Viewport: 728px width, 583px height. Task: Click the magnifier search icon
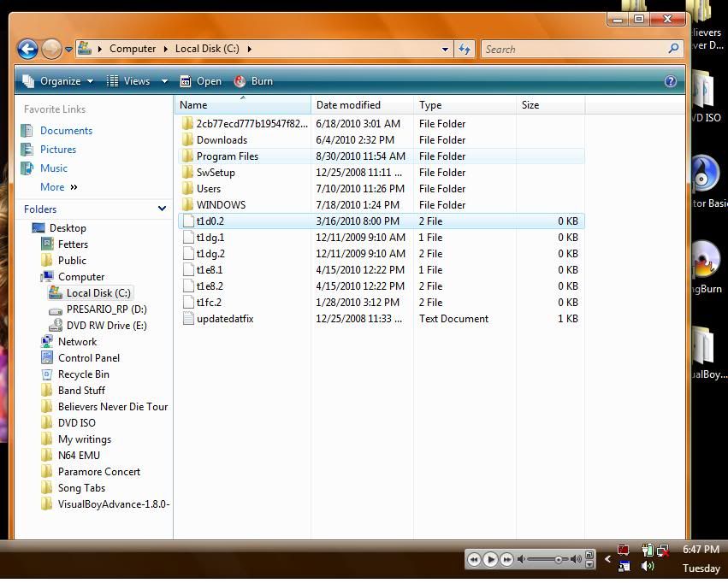[673, 48]
